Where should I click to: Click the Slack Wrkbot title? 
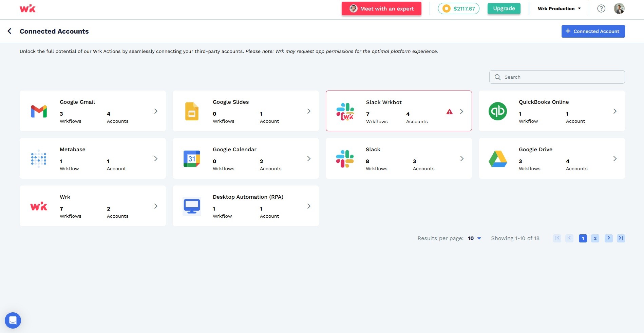(384, 102)
